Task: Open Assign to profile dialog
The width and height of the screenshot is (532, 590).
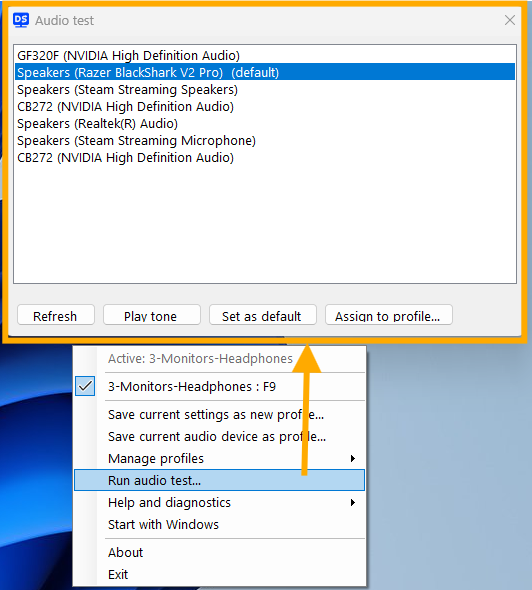Action: pyautogui.click(x=389, y=315)
